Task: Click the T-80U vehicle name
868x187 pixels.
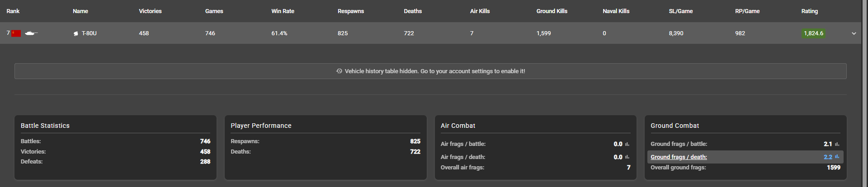Action: tap(89, 33)
